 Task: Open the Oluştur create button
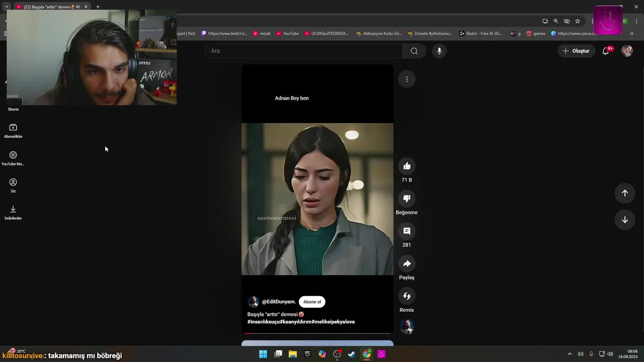pyautogui.click(x=576, y=51)
